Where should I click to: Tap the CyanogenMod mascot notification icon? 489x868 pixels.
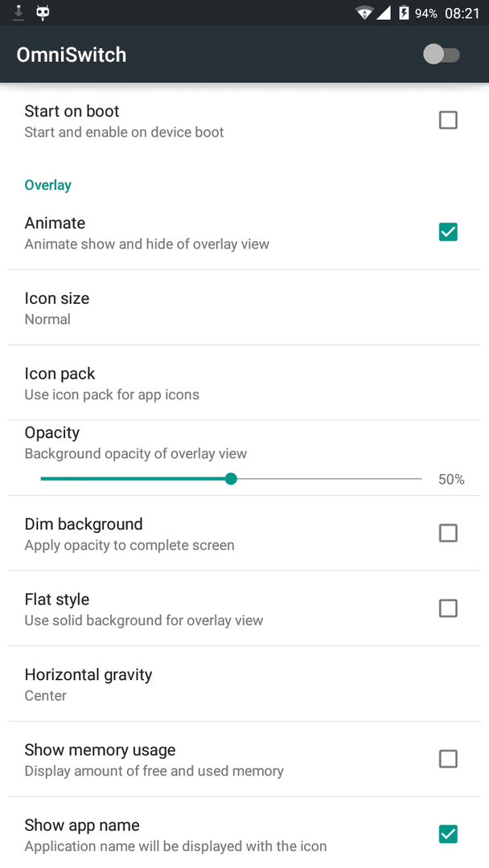tap(43, 12)
